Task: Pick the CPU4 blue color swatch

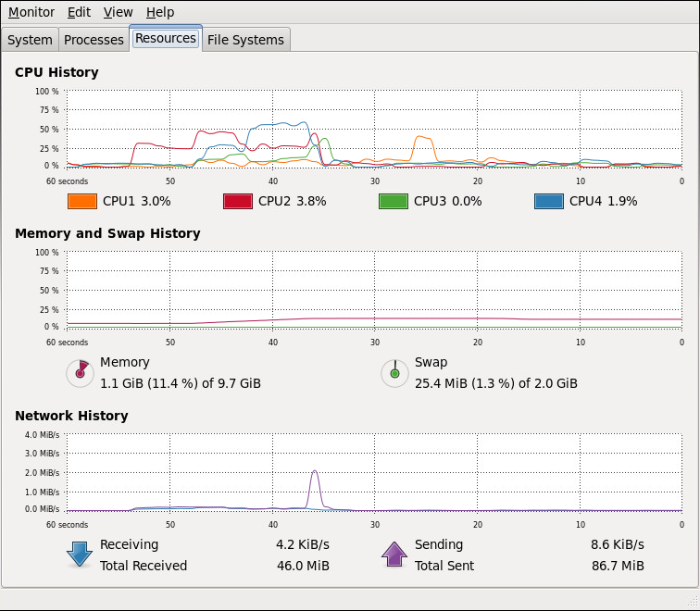Action: (549, 201)
